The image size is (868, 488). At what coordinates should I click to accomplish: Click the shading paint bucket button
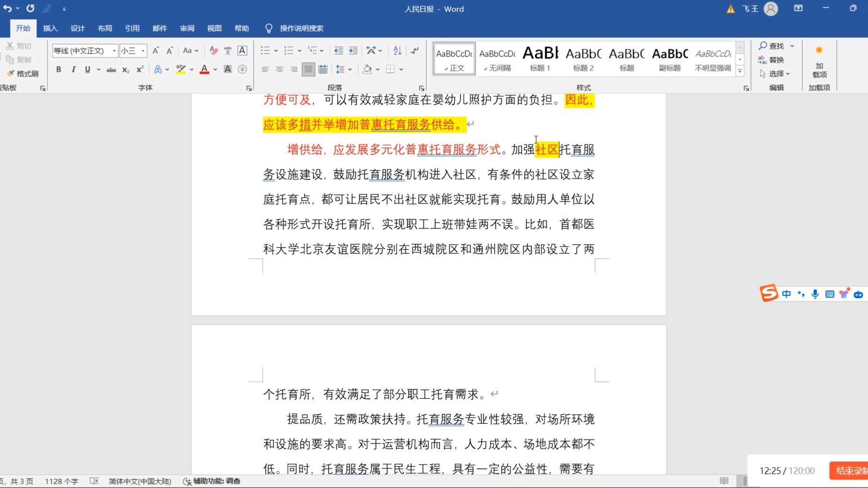click(x=367, y=70)
